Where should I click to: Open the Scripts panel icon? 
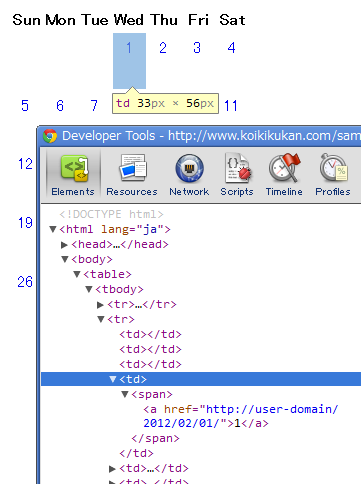click(238, 168)
